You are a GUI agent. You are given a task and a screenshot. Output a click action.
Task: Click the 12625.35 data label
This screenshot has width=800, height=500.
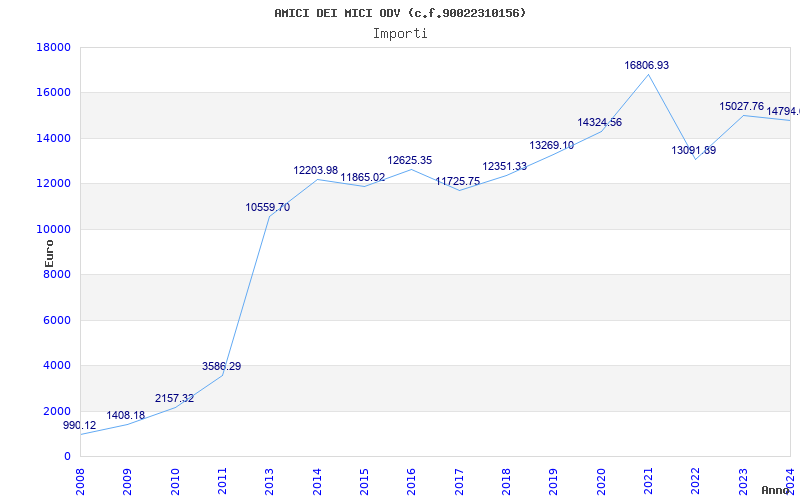point(410,160)
